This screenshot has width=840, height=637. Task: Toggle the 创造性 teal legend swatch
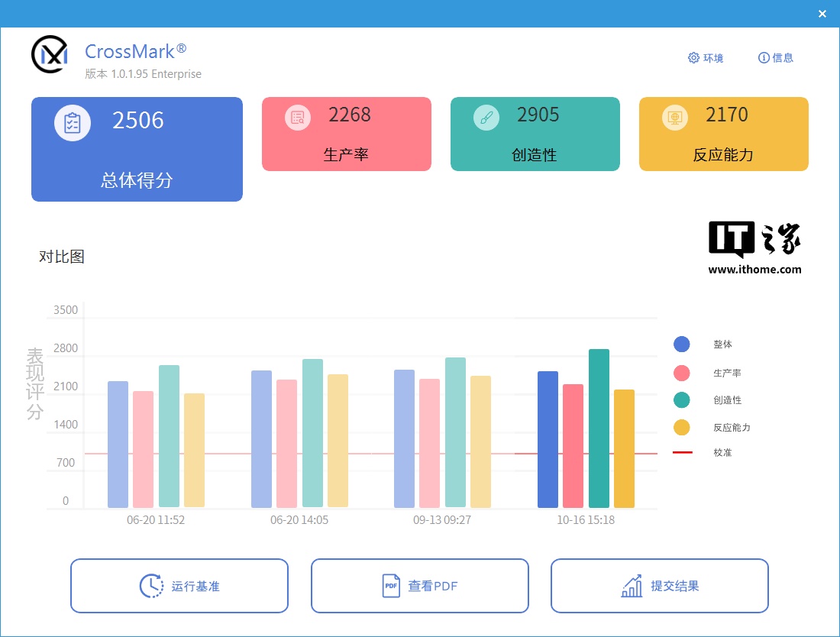tap(682, 400)
